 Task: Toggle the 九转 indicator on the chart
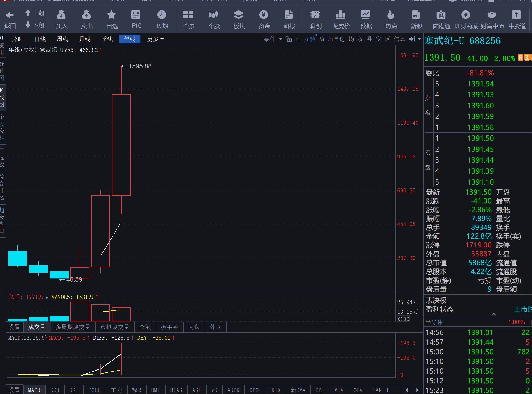click(x=310, y=39)
